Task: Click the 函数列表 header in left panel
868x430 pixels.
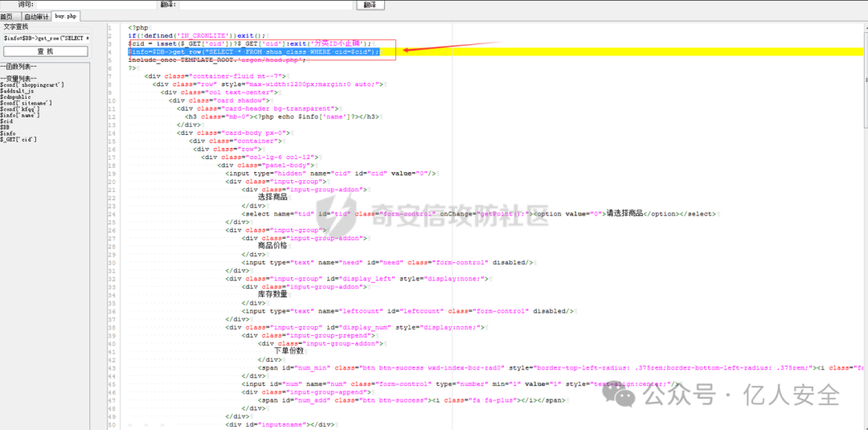Action: click(x=18, y=67)
